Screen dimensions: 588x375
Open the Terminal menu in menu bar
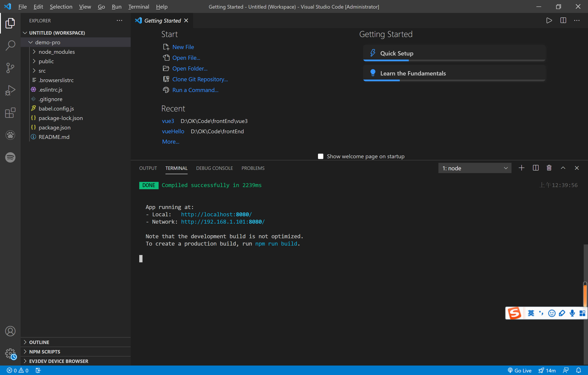click(138, 7)
